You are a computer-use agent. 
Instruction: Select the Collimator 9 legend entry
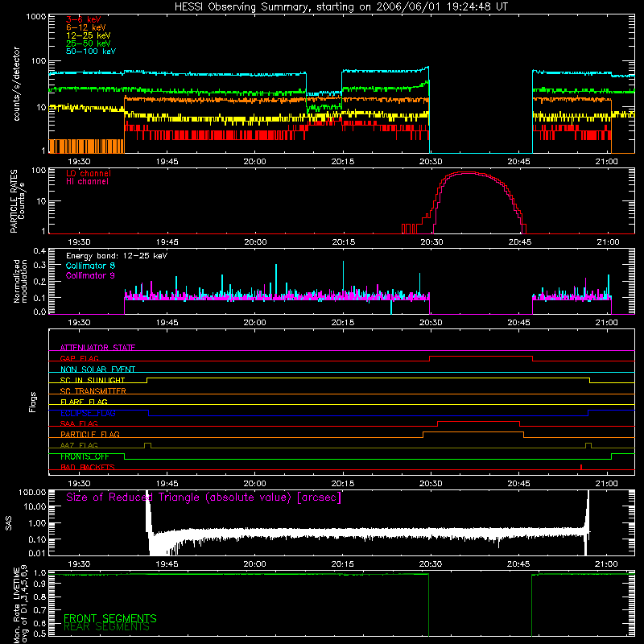pos(90,275)
